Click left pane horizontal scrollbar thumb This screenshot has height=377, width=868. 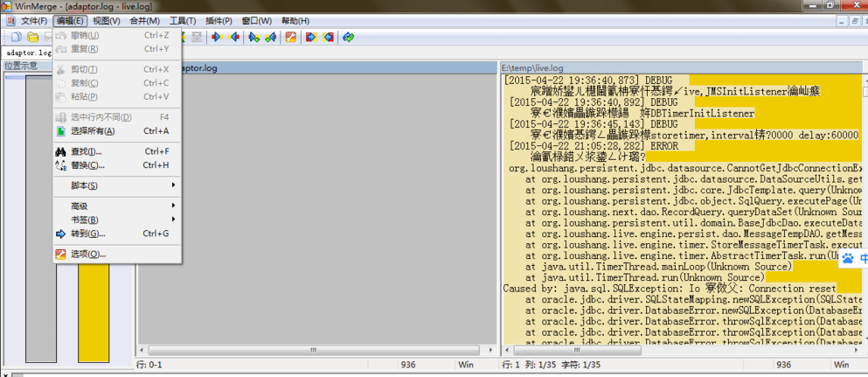[313, 351]
